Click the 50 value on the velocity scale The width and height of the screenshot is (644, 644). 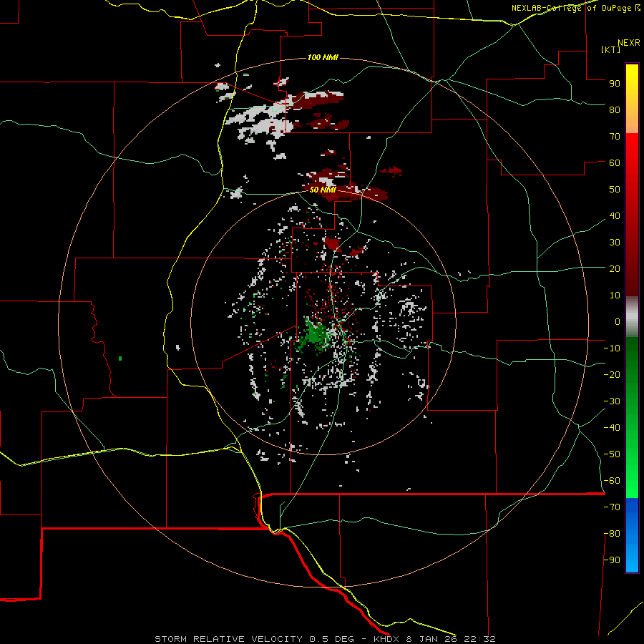(615, 190)
